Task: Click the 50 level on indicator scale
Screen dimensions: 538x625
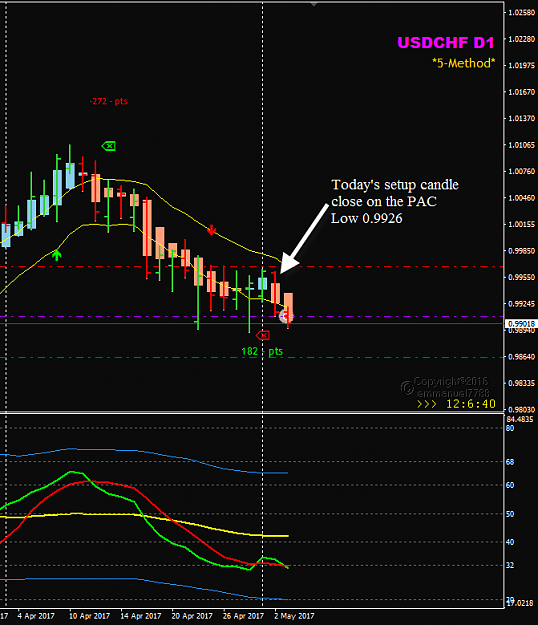Action: click(x=510, y=514)
